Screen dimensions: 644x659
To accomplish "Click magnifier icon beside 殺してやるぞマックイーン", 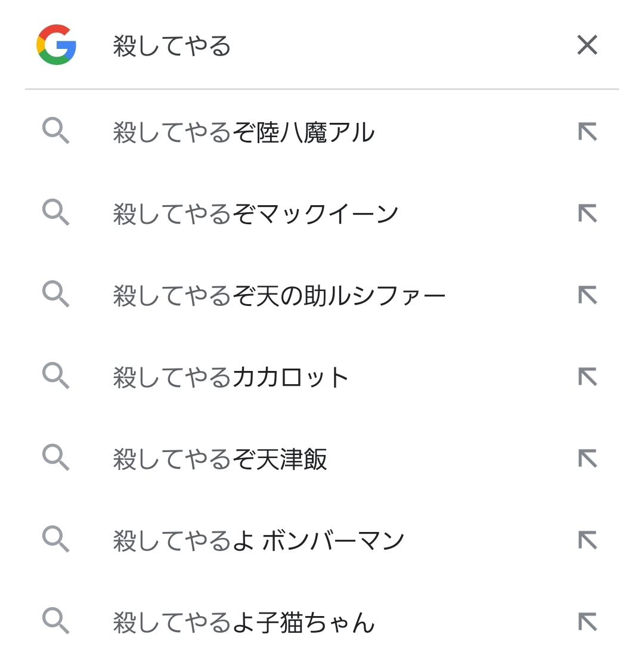I will click(56, 213).
